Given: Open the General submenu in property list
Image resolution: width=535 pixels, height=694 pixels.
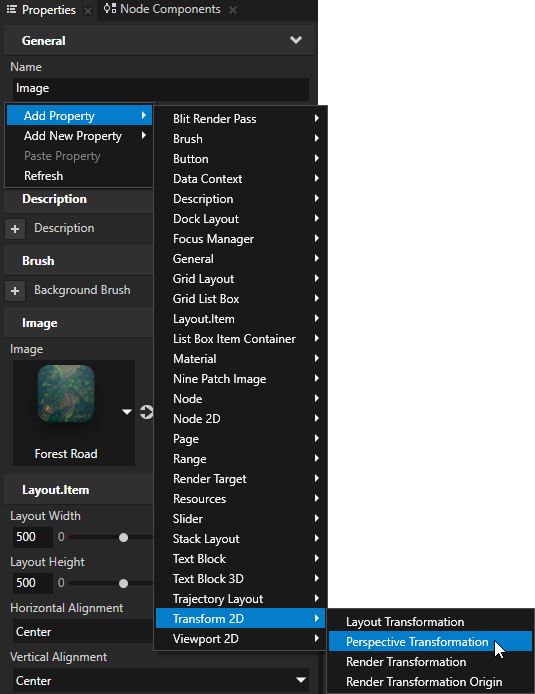Looking at the screenshot, I should click(x=241, y=258).
